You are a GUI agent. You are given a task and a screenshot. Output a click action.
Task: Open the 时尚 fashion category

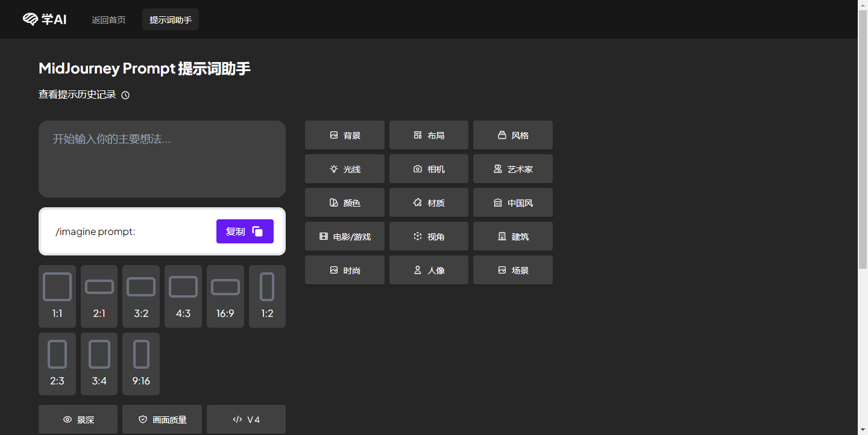(345, 270)
